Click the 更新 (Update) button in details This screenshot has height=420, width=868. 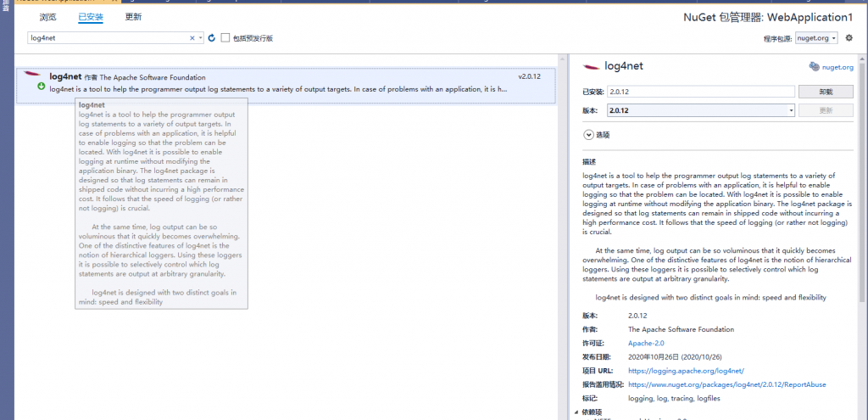tap(826, 110)
